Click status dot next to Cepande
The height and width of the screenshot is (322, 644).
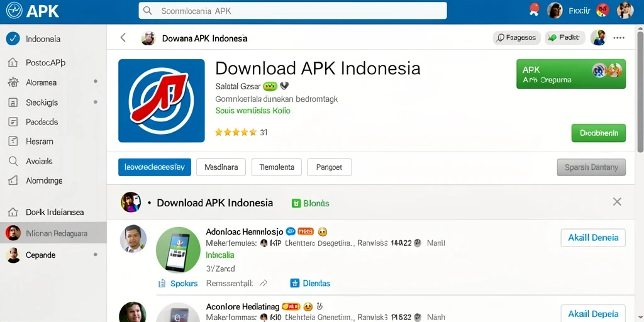pyautogui.click(x=96, y=255)
